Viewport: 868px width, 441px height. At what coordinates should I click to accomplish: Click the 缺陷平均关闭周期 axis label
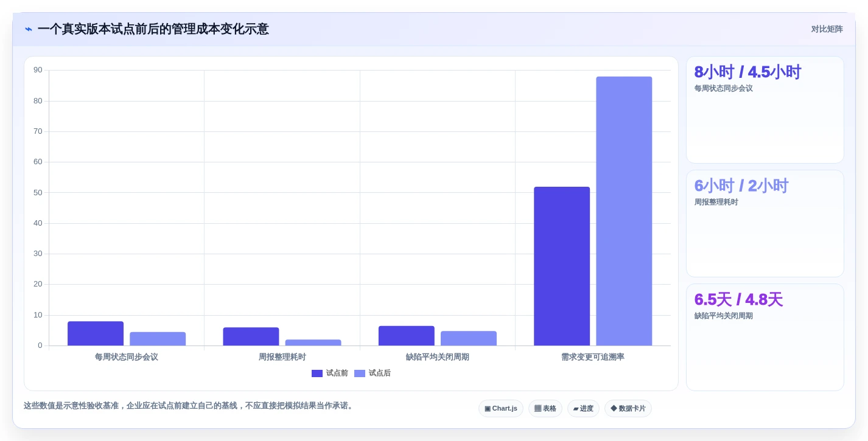pyautogui.click(x=438, y=357)
